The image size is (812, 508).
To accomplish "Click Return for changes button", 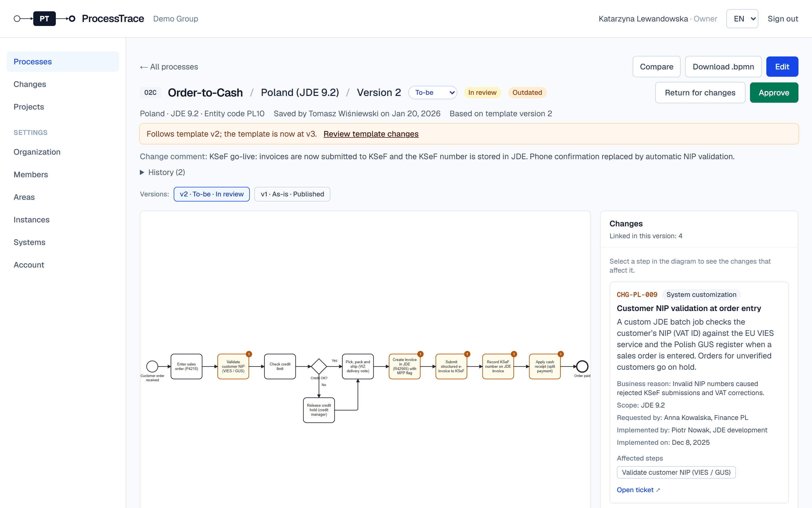I will click(700, 92).
